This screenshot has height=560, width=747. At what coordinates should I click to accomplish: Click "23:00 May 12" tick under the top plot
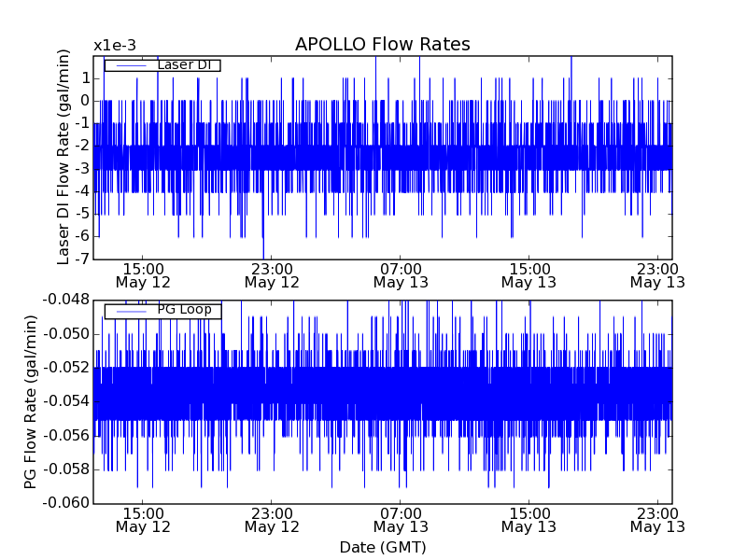[272, 275]
